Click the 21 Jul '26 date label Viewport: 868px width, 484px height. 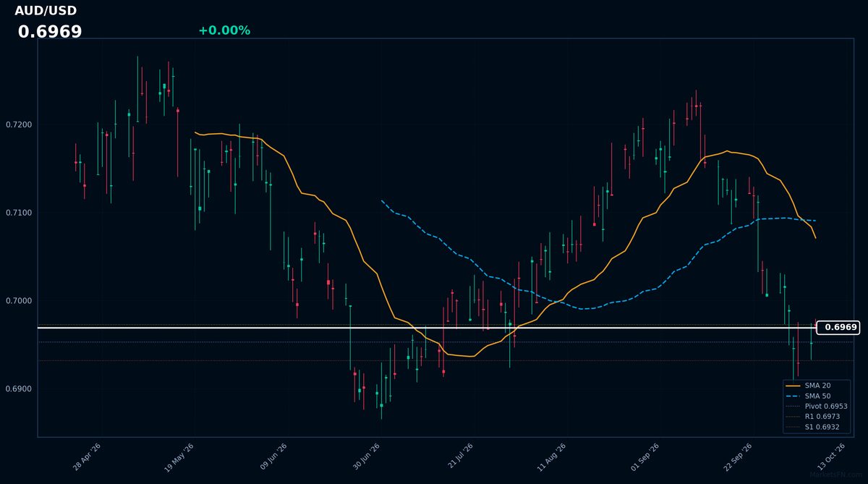point(460,457)
